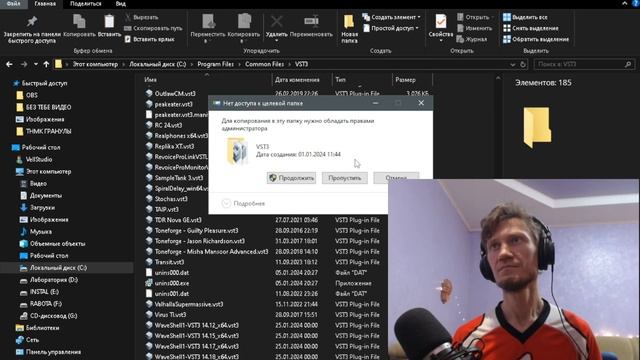Image resolution: width=640 pixels, height=360 pixels.
Task: Click the Вставить paste icon
Action: tap(109, 26)
